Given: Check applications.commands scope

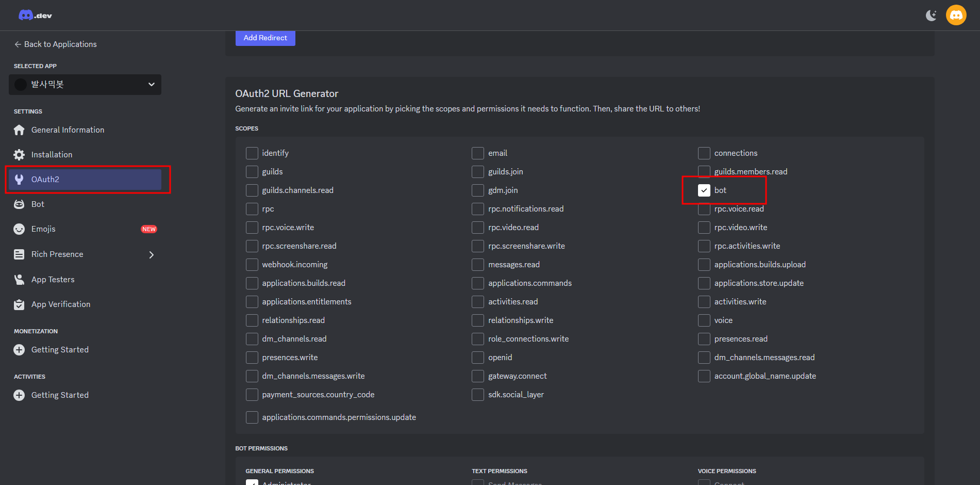Looking at the screenshot, I should click(x=478, y=283).
